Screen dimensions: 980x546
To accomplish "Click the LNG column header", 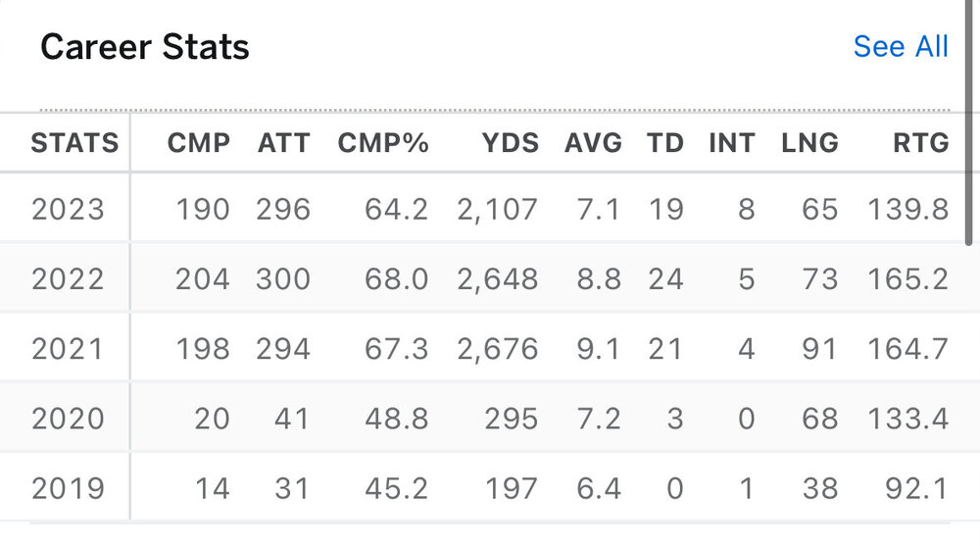I will pos(809,143).
